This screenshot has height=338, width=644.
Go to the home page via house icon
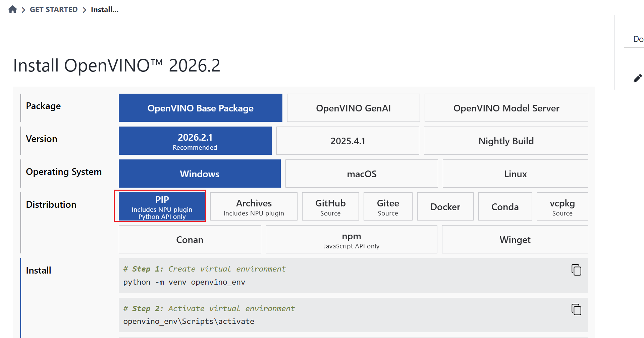pyautogui.click(x=13, y=9)
